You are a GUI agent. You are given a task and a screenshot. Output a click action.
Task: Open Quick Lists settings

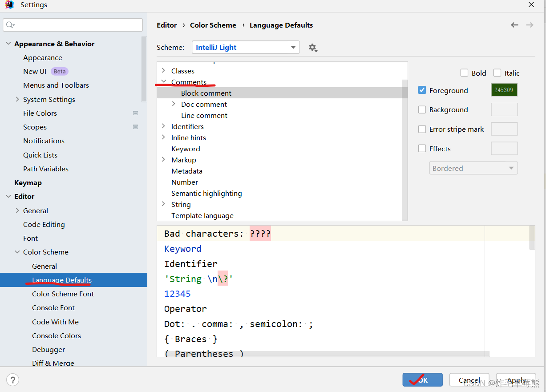tap(40, 155)
